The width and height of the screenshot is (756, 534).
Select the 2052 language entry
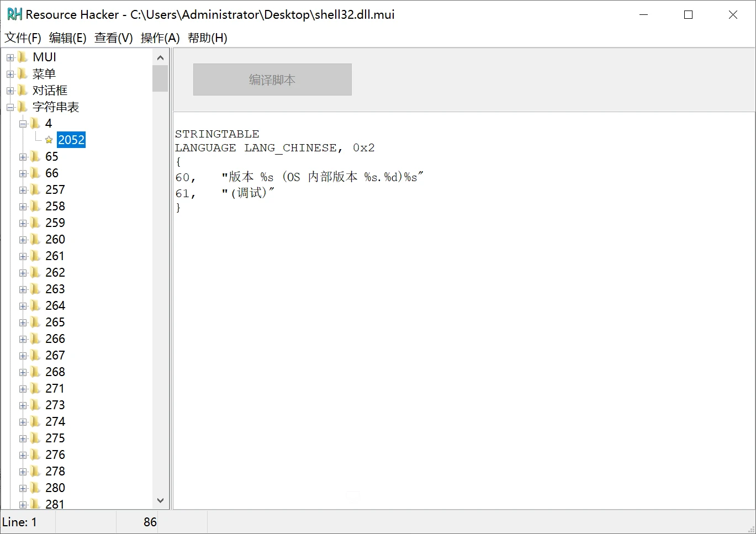(71, 140)
